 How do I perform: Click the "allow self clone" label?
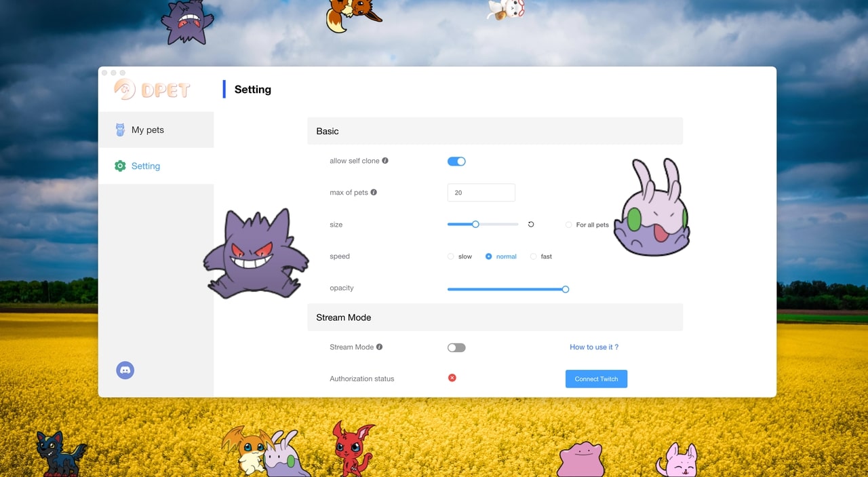(355, 161)
